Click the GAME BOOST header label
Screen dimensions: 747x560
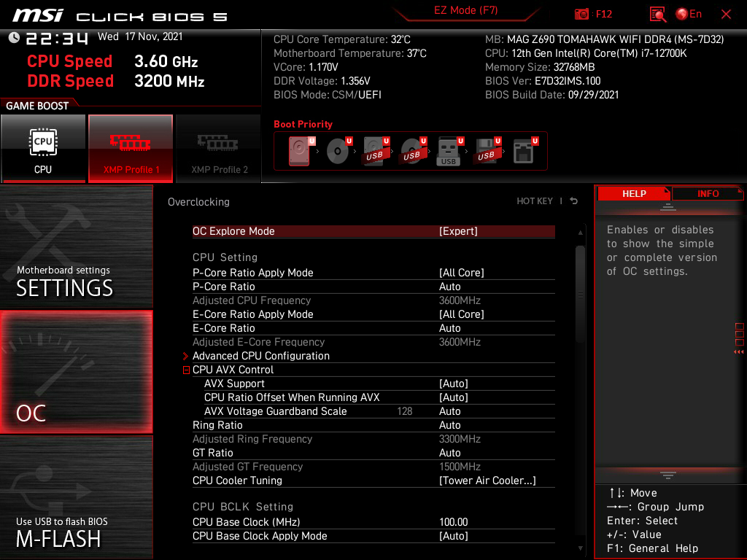click(37, 106)
